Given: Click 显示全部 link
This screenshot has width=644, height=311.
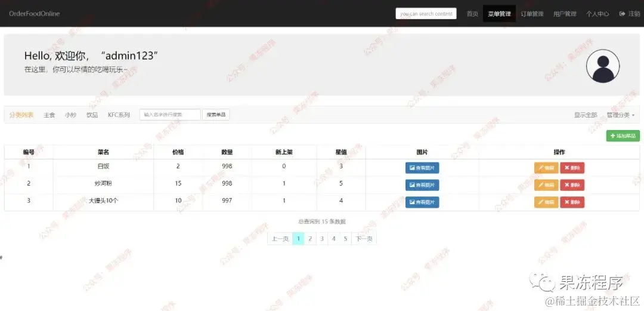Looking at the screenshot, I should coord(586,115).
